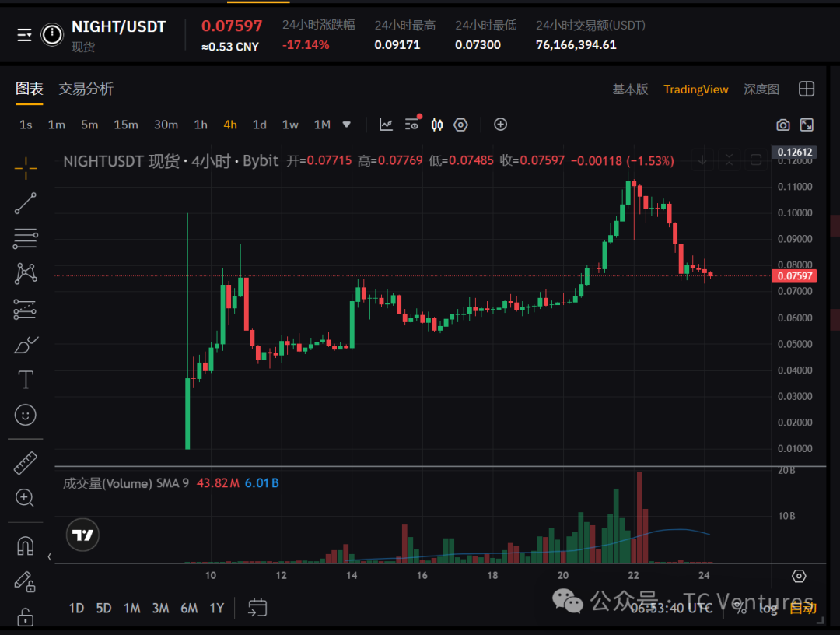Click the 24h change value -17.14%
This screenshot has height=635, width=840.
(x=306, y=45)
